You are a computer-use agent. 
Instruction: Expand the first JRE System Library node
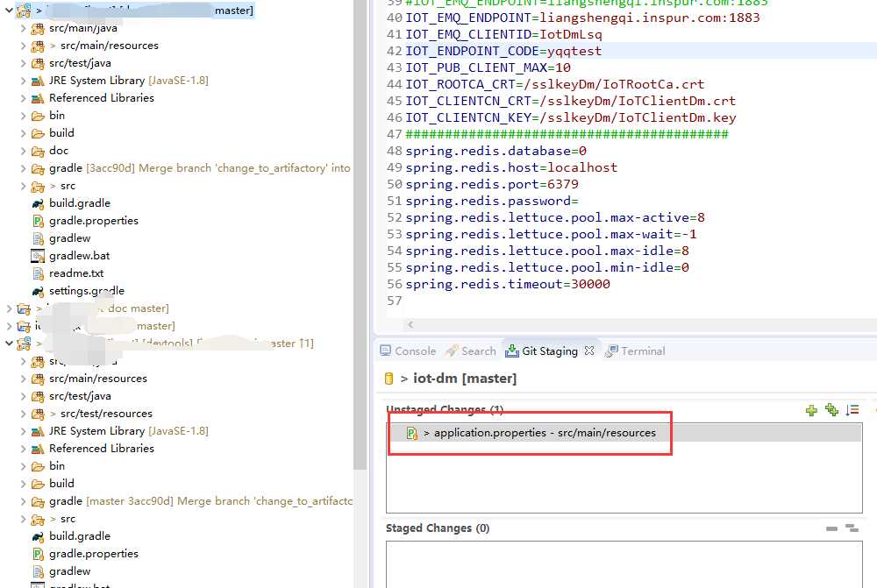coord(23,81)
